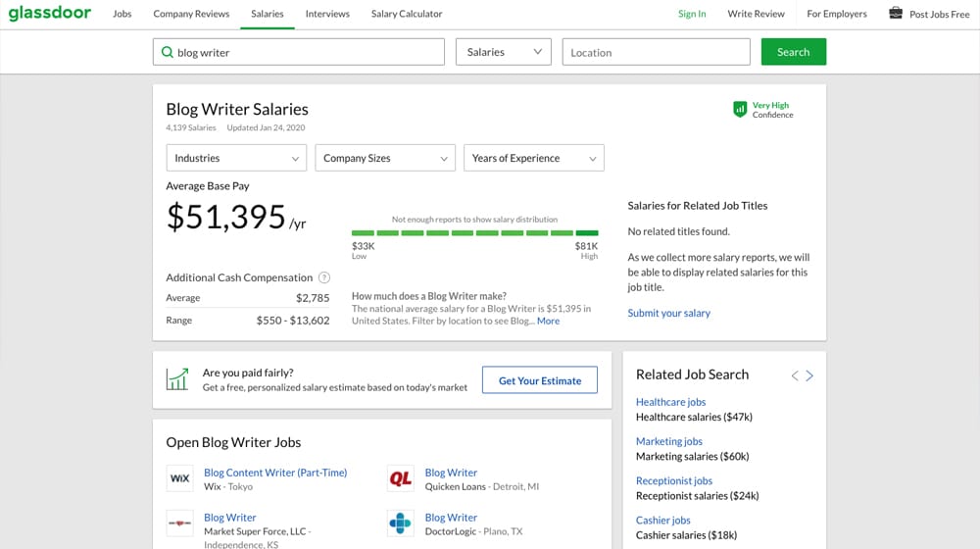
Task: Click the '4,139 Salaries' count text
Action: 191,127
